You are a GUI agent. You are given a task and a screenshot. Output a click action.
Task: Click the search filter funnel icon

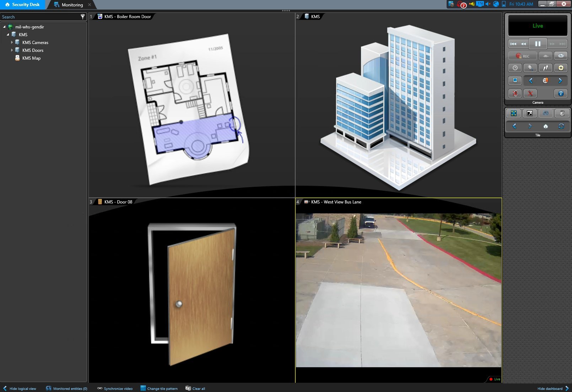tap(83, 17)
